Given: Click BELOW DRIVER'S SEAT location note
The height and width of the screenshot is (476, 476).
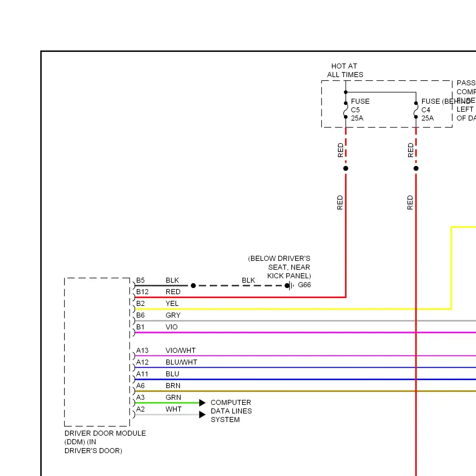Looking at the screenshot, I should [x=279, y=267].
